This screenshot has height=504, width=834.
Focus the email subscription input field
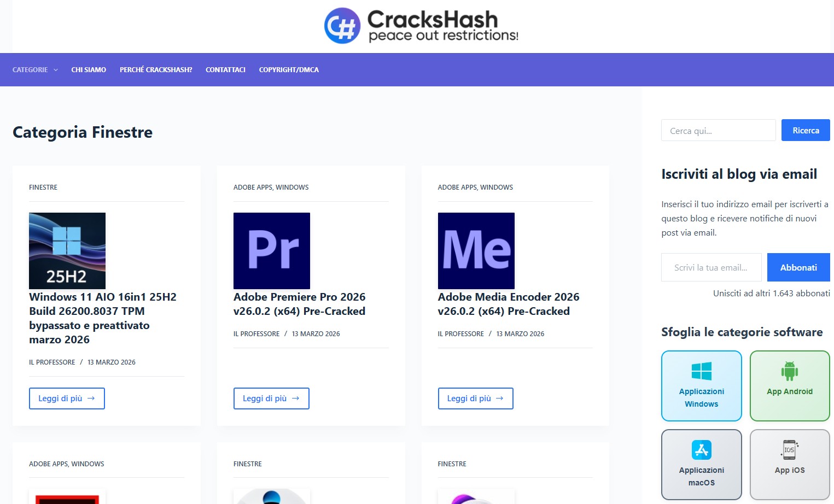pyautogui.click(x=711, y=267)
